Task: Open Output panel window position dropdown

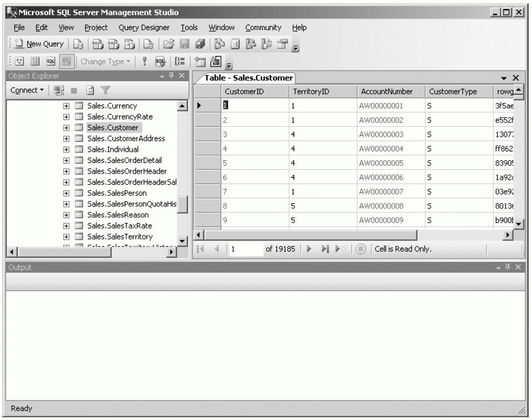Action: point(498,268)
